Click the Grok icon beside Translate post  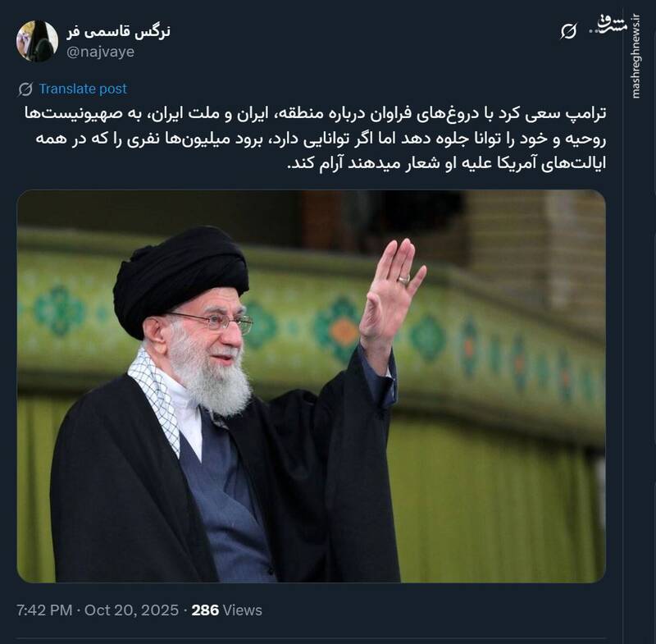pyautogui.click(x=25, y=89)
